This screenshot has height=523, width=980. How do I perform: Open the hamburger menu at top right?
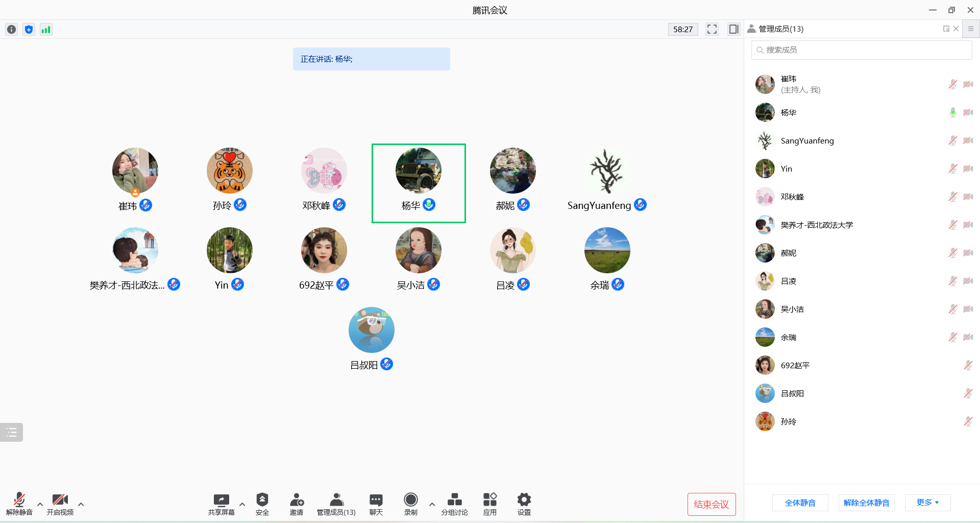tap(971, 29)
